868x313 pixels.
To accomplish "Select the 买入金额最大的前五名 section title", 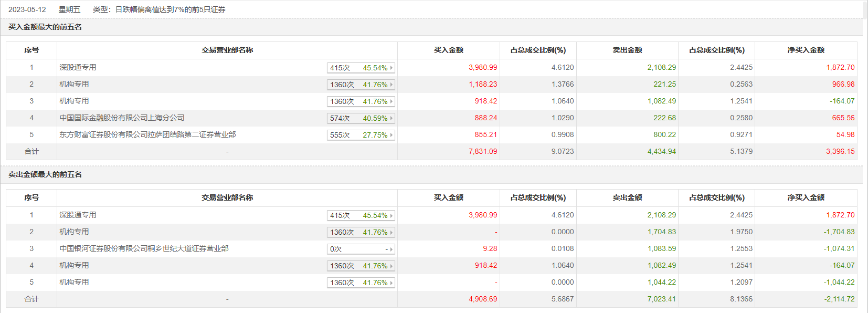I will coord(45,27).
